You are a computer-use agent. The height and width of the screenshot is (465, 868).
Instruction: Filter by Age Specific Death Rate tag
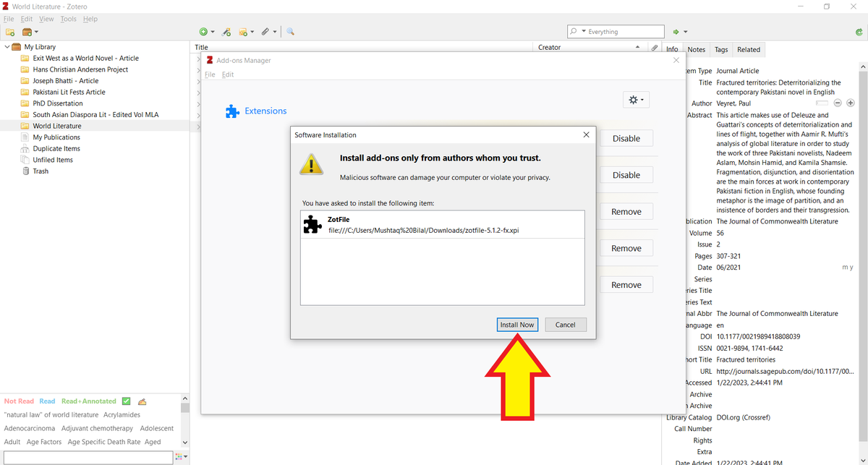tap(104, 442)
